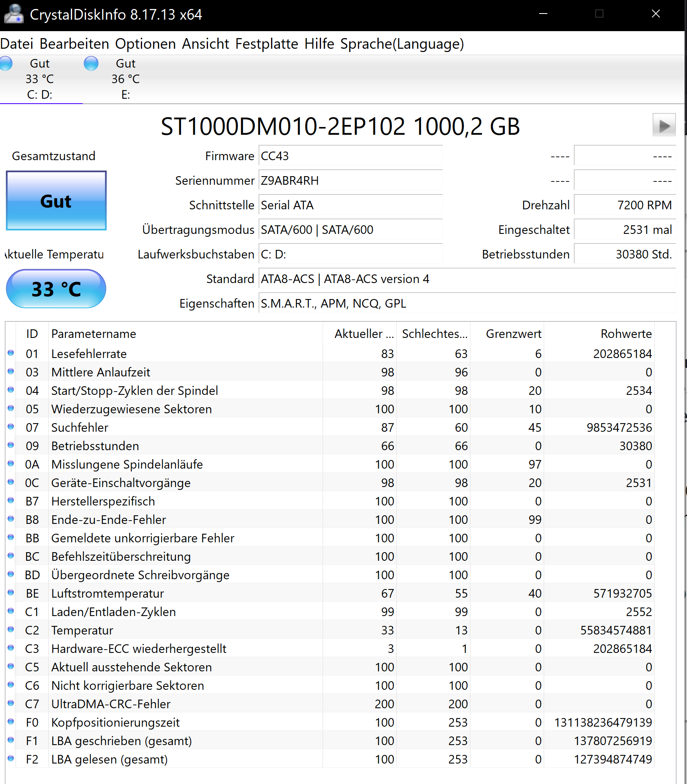Click status dot of Temperatur C2 row
Screen dimensions: 687x784
click(11, 629)
